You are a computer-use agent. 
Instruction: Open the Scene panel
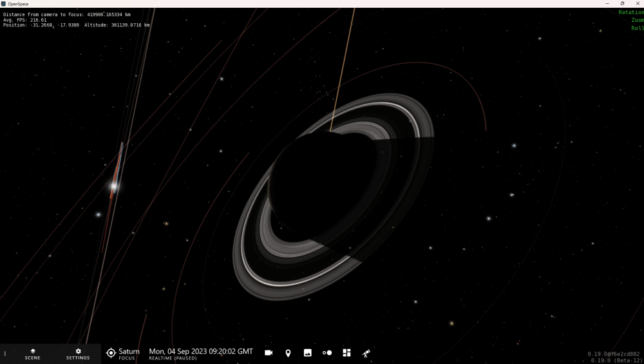pyautogui.click(x=32, y=354)
